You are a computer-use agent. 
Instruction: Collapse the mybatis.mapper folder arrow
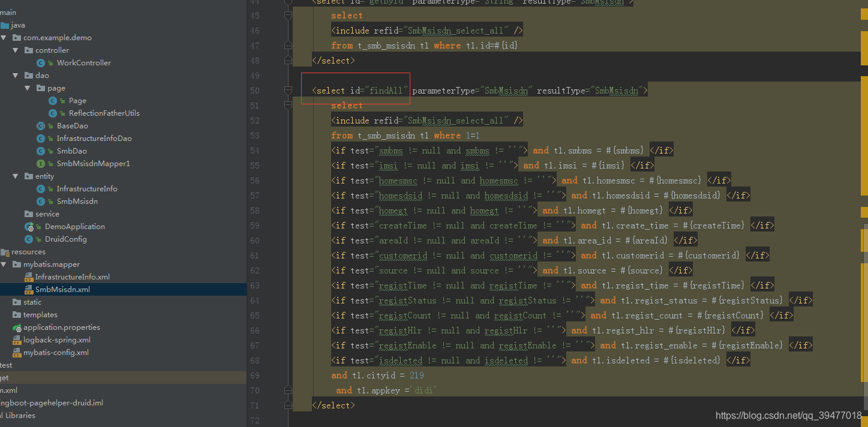pyautogui.click(x=4, y=264)
